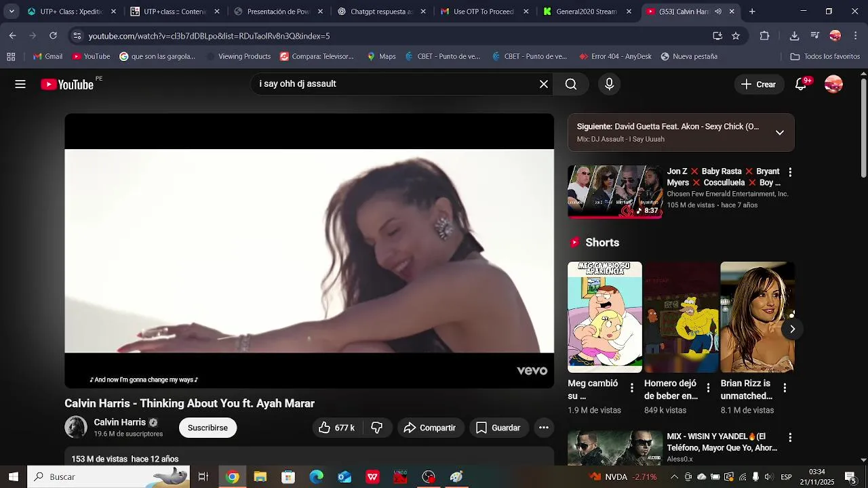The width and height of the screenshot is (868, 488).
Task: Open options for MIX Wisin y Yandel
Action: (x=789, y=438)
